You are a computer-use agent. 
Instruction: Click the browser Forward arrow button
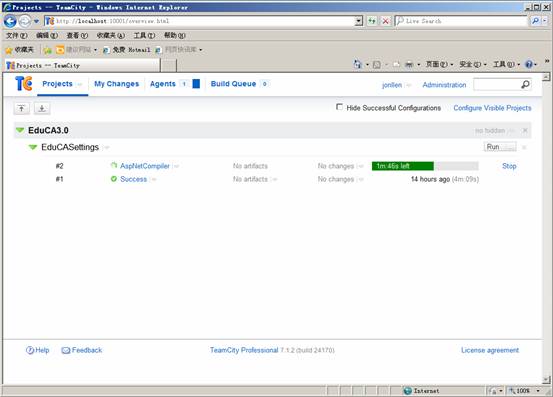[x=24, y=22]
